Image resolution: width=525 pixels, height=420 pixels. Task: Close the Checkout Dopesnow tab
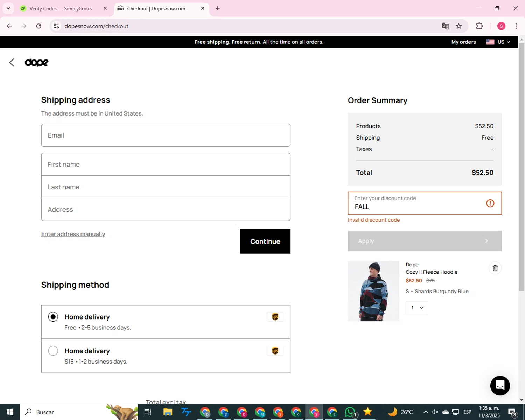tap(203, 8)
